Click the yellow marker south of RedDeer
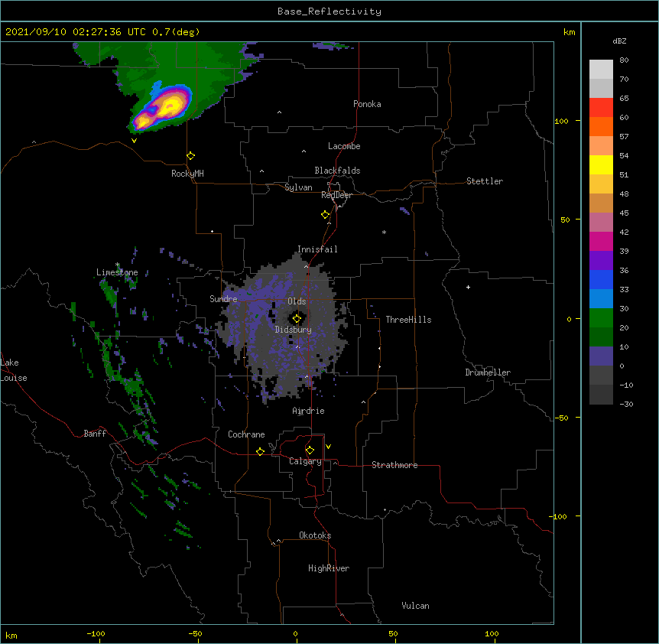The width and height of the screenshot is (659, 644). tap(326, 215)
